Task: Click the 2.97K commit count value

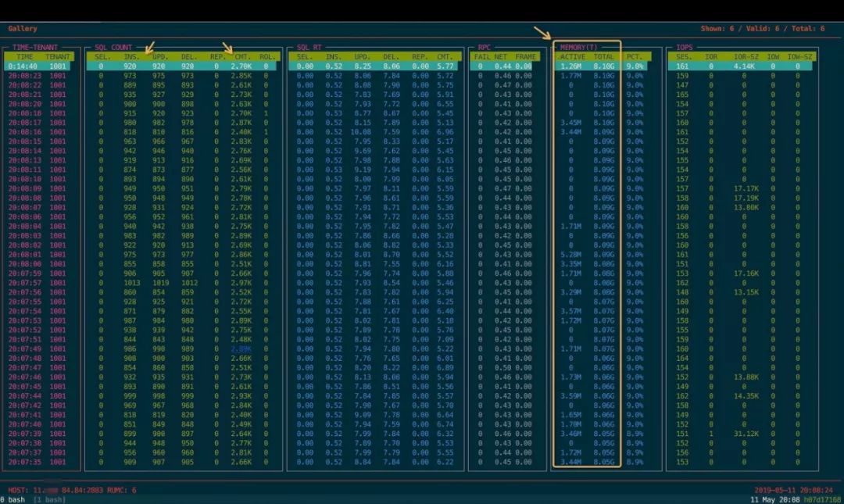Action: click(241, 283)
